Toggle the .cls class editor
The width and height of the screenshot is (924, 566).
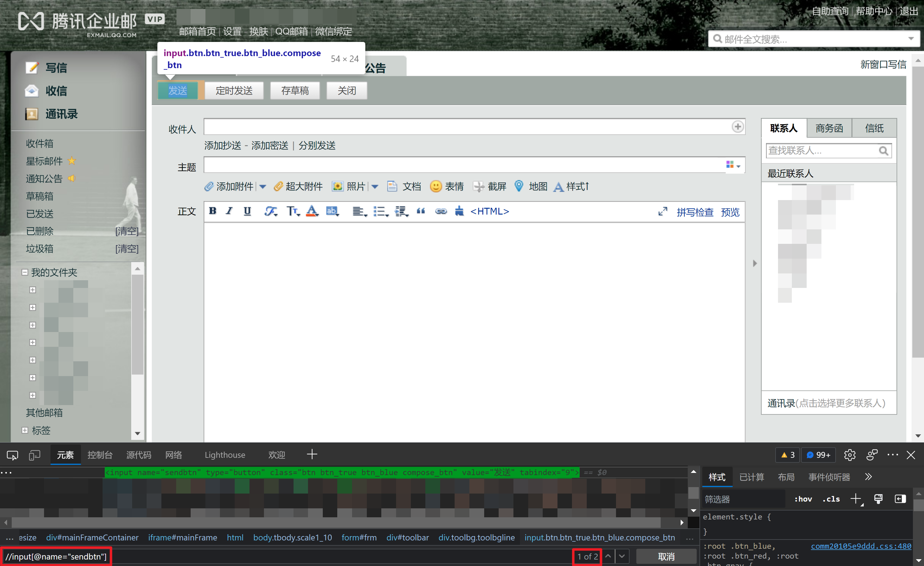point(831,499)
